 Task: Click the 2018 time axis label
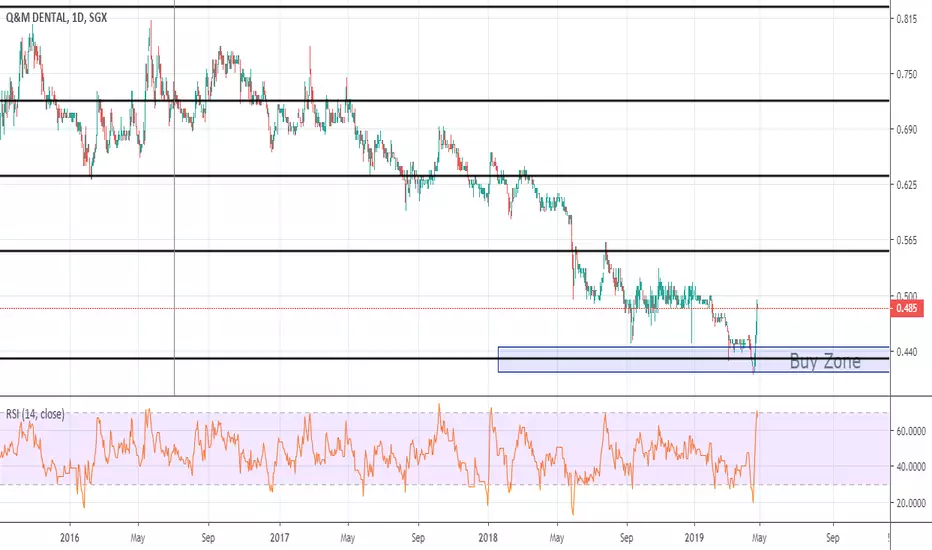click(487, 538)
